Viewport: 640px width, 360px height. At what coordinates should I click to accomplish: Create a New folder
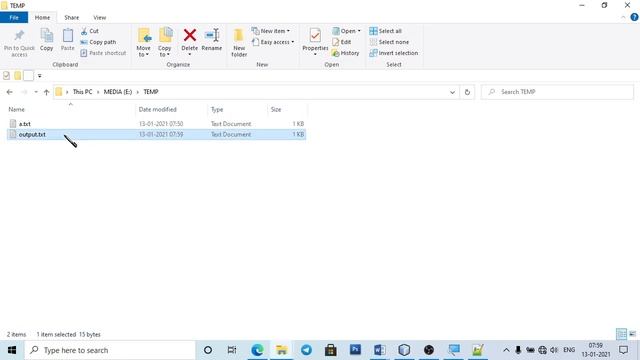point(239,42)
